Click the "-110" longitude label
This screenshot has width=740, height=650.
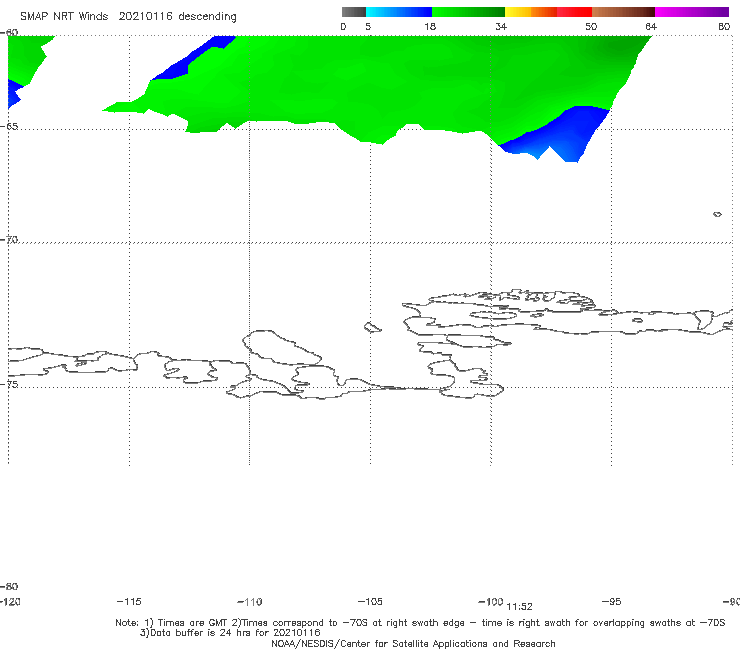(250, 602)
